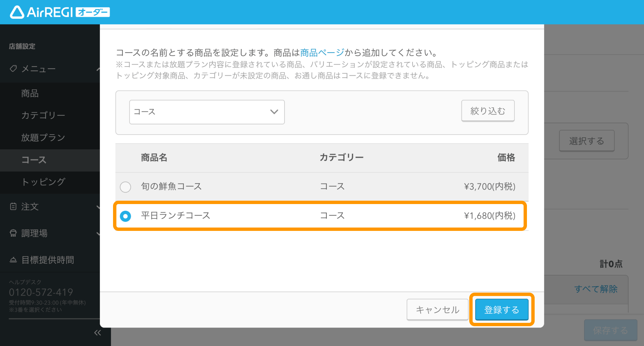Click the 注文 clipboard icon
644x346 pixels.
[x=13, y=206]
